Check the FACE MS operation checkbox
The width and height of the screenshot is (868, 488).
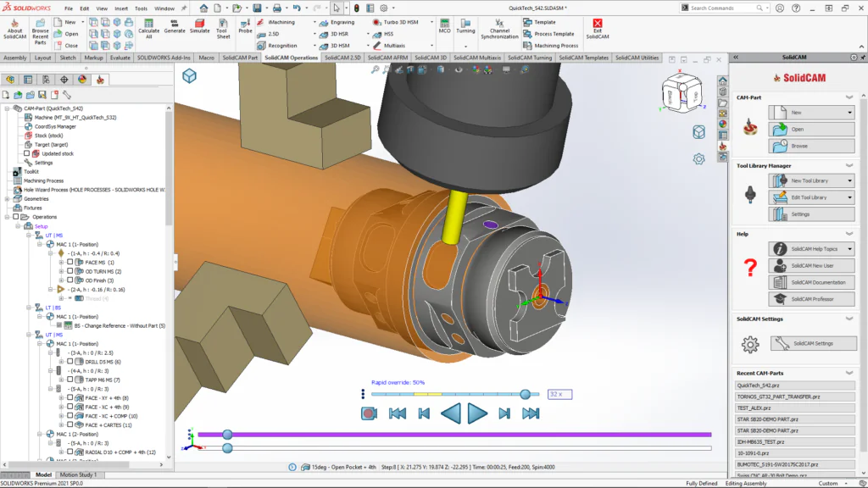tap(70, 263)
